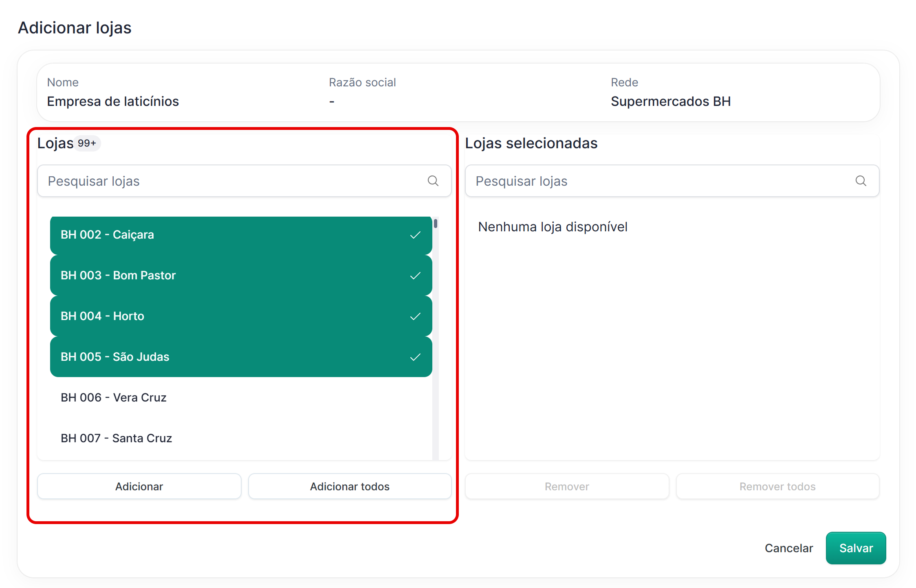Click checkmark on BH 005 - São Judas

click(415, 357)
